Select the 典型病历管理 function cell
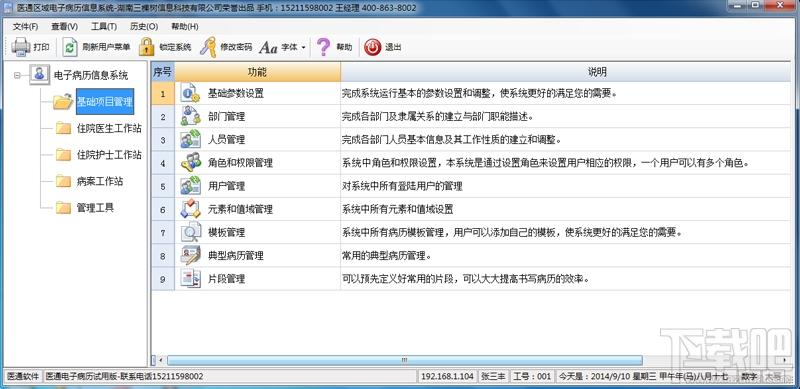 click(x=257, y=255)
